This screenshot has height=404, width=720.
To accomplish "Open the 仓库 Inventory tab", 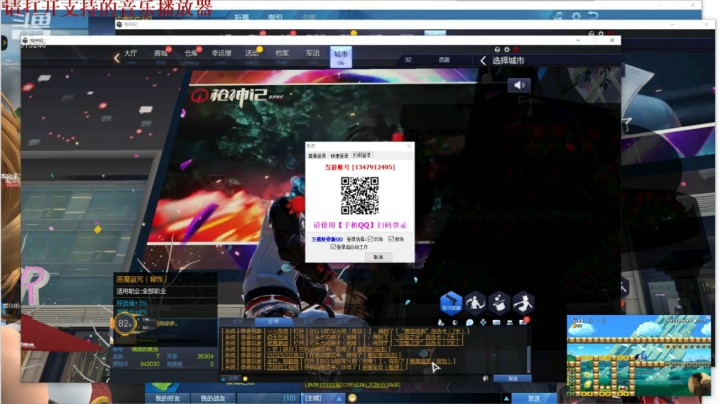I will (x=191, y=56).
